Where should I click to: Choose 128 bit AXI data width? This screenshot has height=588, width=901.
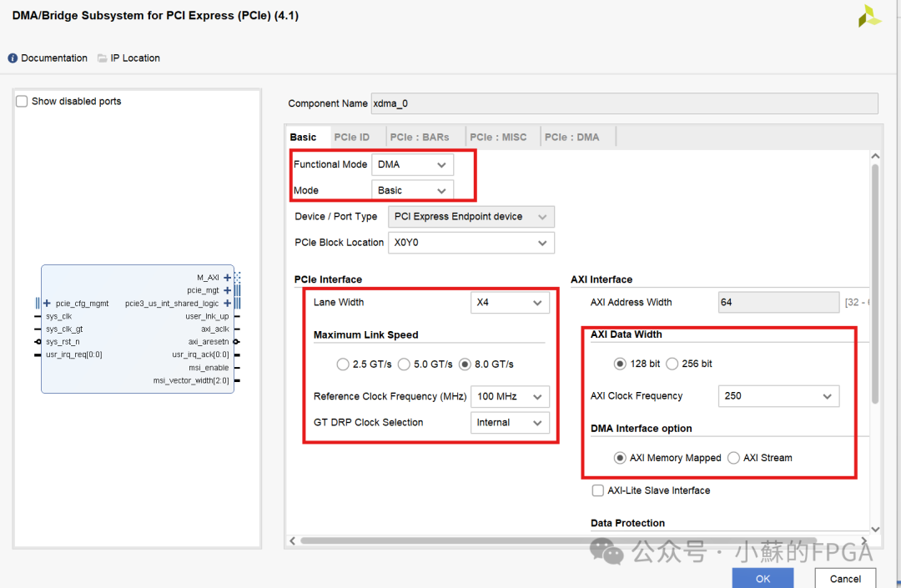619,364
